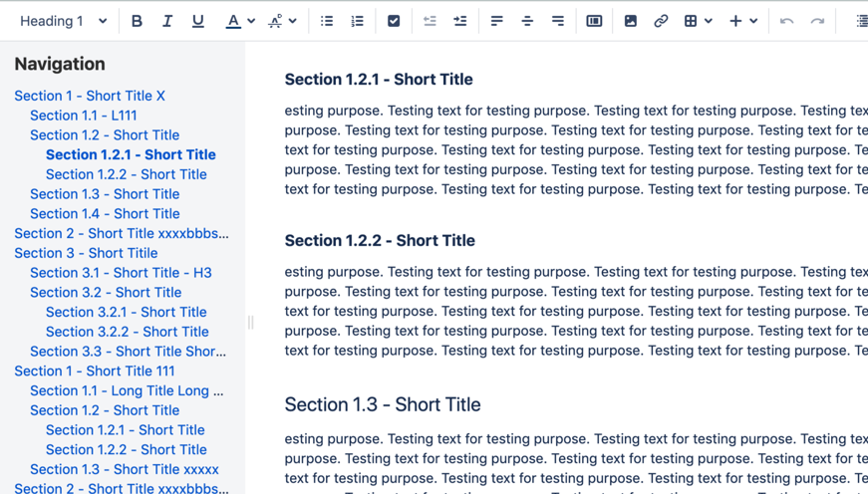Open Section 1.4 - Short Title navigation item
This screenshot has height=494, width=868.
(105, 213)
